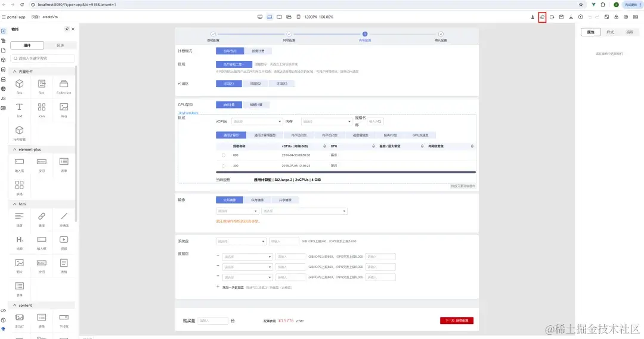Pick the Box component
This screenshot has height=339, width=644.
[x=19, y=87]
